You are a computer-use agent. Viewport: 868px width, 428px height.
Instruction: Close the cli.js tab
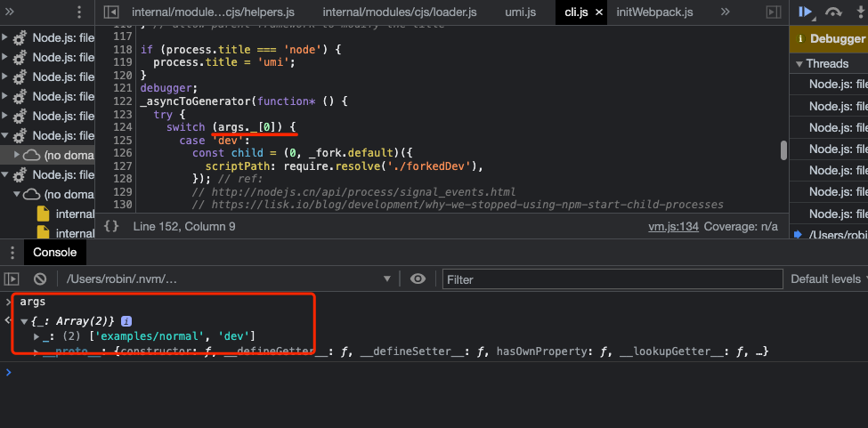coord(598,12)
